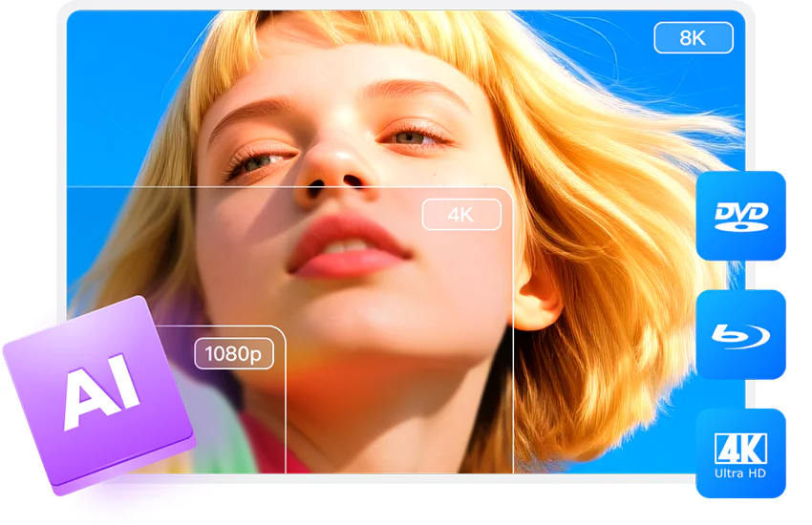The height and width of the screenshot is (525, 812).
Task: Click the Ultra HD text label
Action: tap(740, 473)
